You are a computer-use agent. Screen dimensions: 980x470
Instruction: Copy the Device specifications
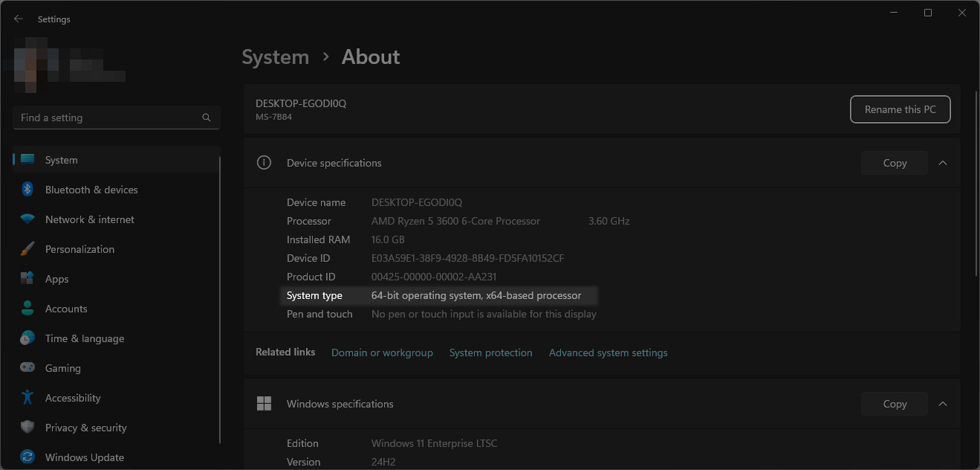click(895, 163)
